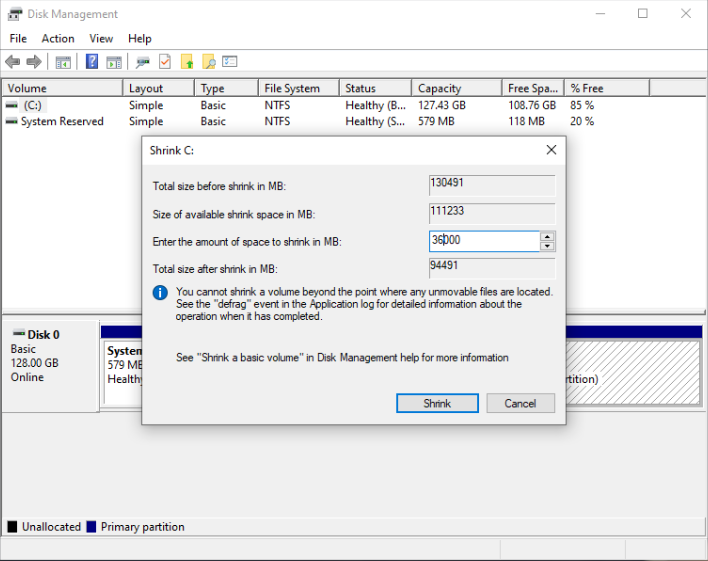Open Help via blue question mark icon
Image resolution: width=708 pixels, height=561 pixels.
(x=92, y=61)
